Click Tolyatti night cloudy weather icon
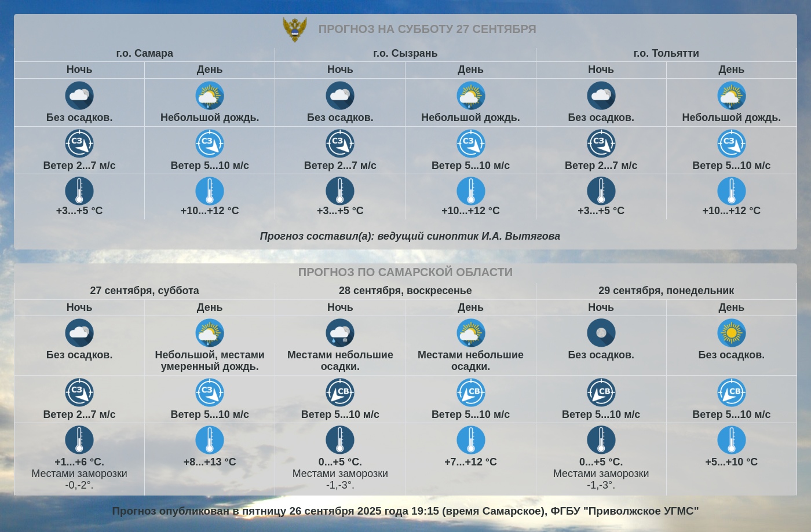811x532 pixels. click(x=601, y=96)
